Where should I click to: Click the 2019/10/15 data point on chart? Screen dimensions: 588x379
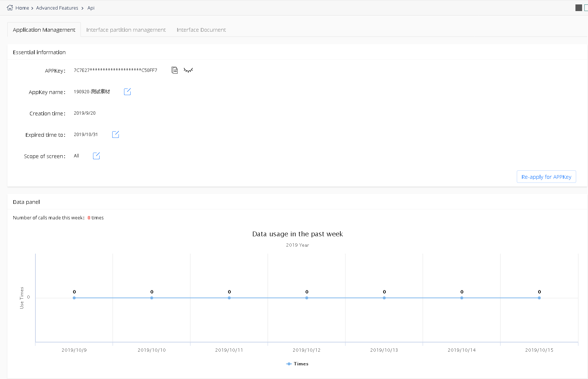pos(539,298)
